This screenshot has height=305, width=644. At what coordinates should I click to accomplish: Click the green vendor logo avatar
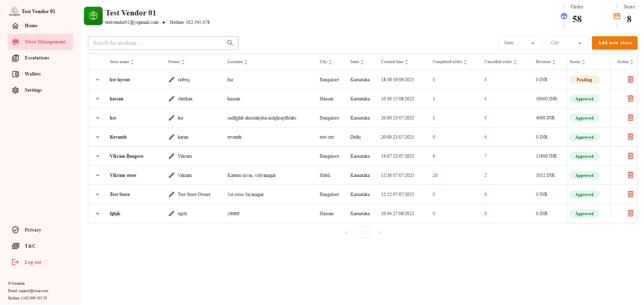[93, 16]
